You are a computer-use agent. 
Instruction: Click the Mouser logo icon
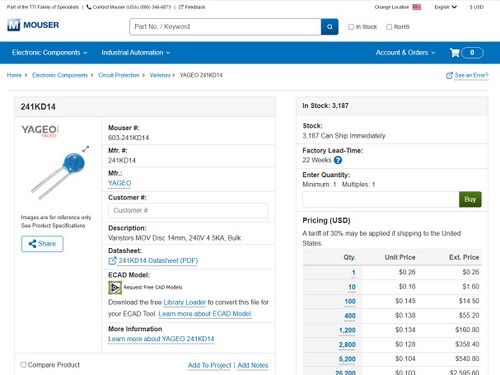[x=14, y=25]
